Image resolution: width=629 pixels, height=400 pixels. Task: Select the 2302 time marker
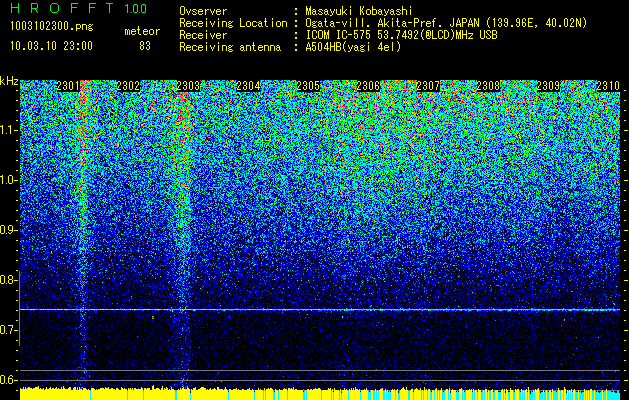128,86
